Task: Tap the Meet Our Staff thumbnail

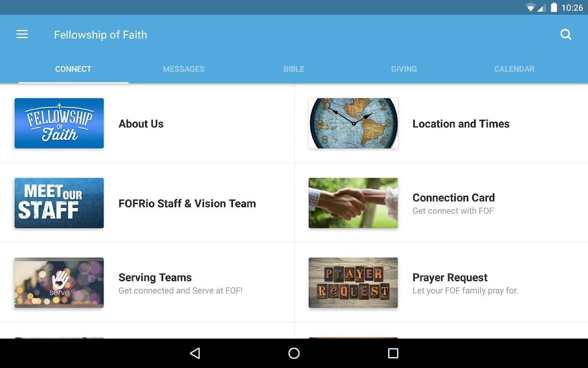Action: (x=59, y=203)
